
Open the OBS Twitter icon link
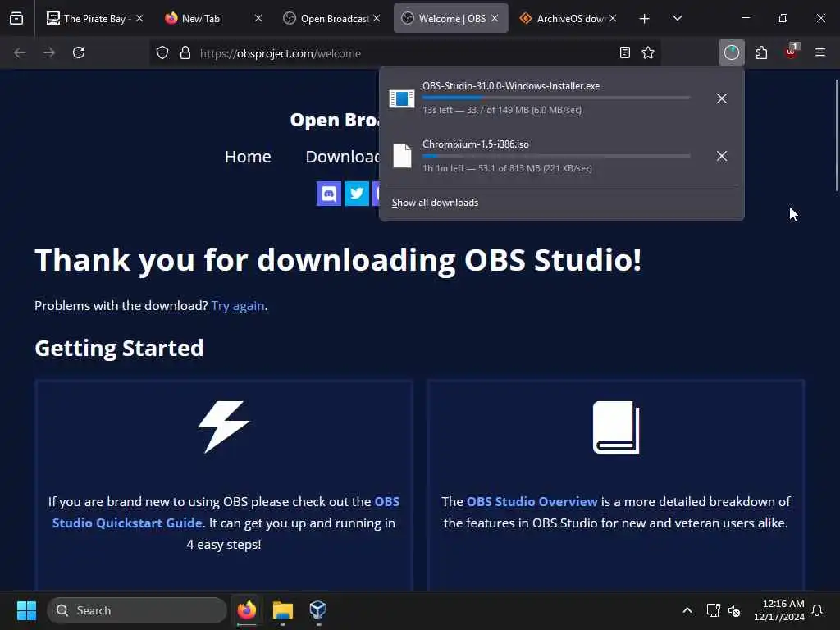pos(356,194)
